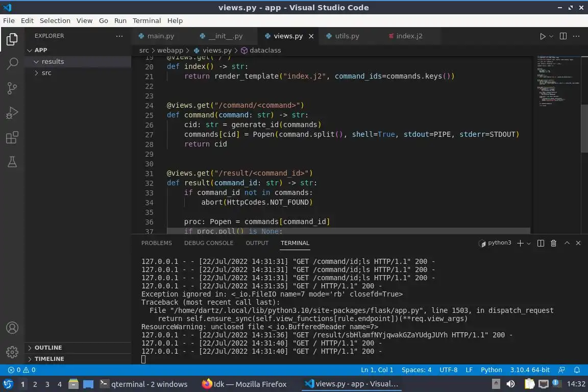Viewport: 588px width, 392px height.
Task: Open the Edit menu
Action: click(x=27, y=20)
